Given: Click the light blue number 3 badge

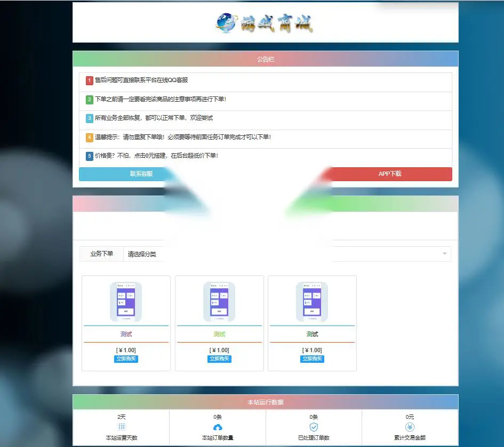Looking at the screenshot, I should (90, 118).
